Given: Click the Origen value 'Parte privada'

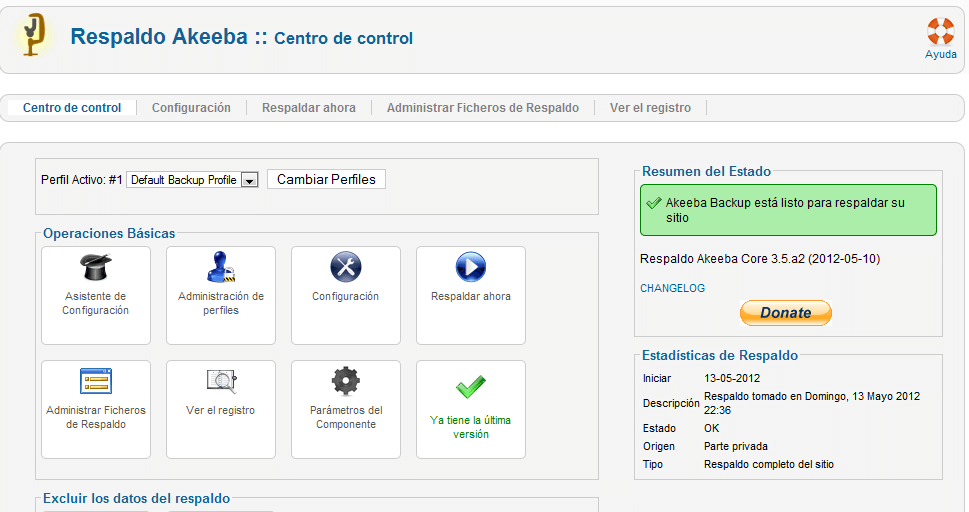Looking at the screenshot, I should 735,446.
